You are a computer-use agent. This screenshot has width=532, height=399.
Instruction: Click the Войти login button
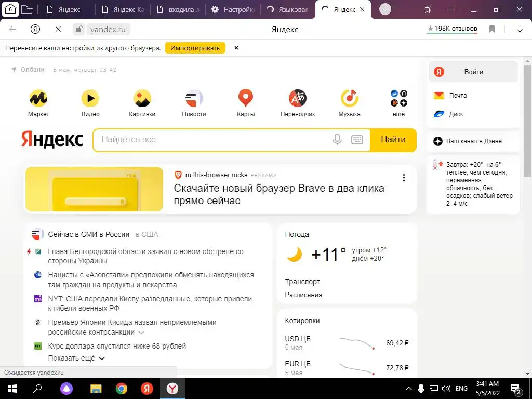[473, 72]
